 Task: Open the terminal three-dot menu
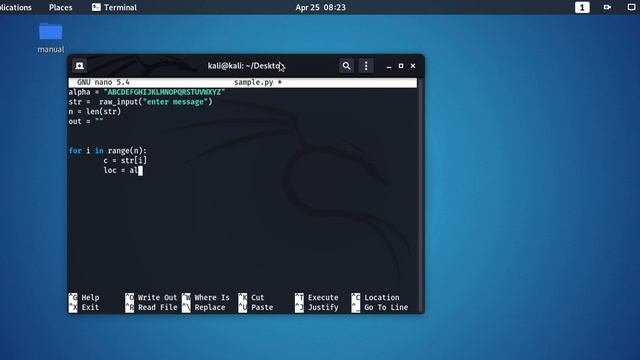point(366,66)
